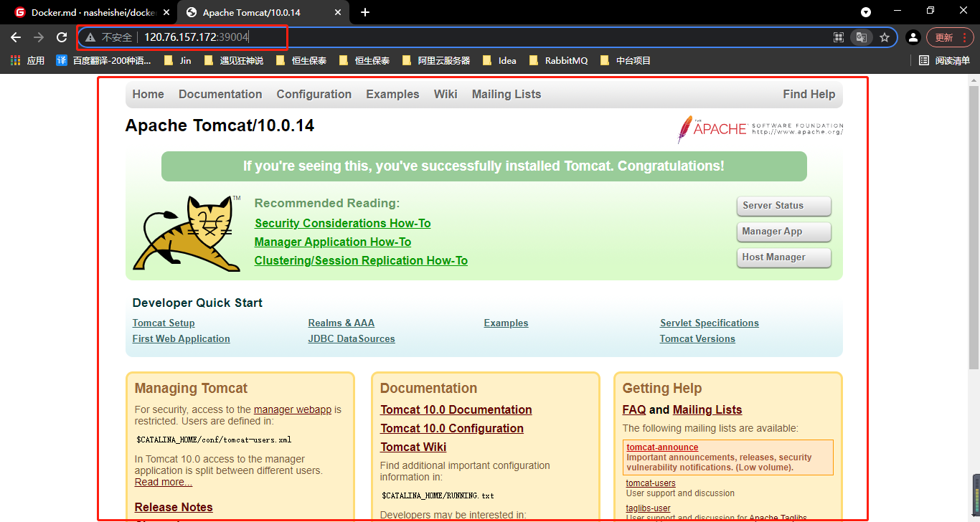Screen dimensions: 980x522
Task: Bookmark this page with the star icon
Action: 884,37
